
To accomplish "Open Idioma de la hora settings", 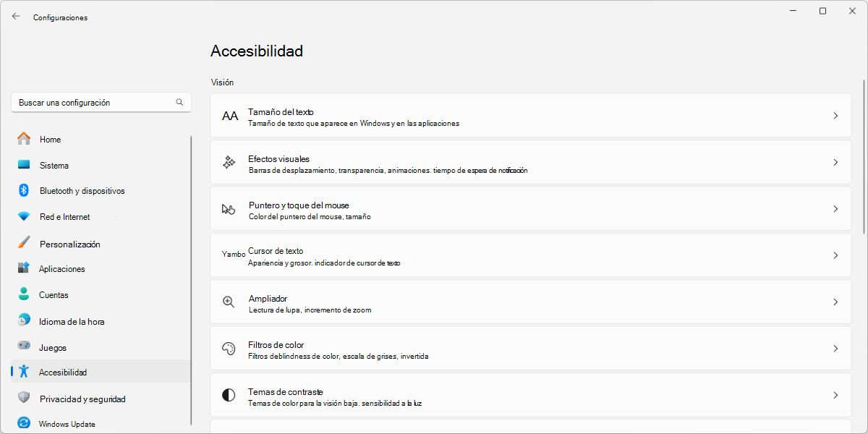I will pos(101,321).
